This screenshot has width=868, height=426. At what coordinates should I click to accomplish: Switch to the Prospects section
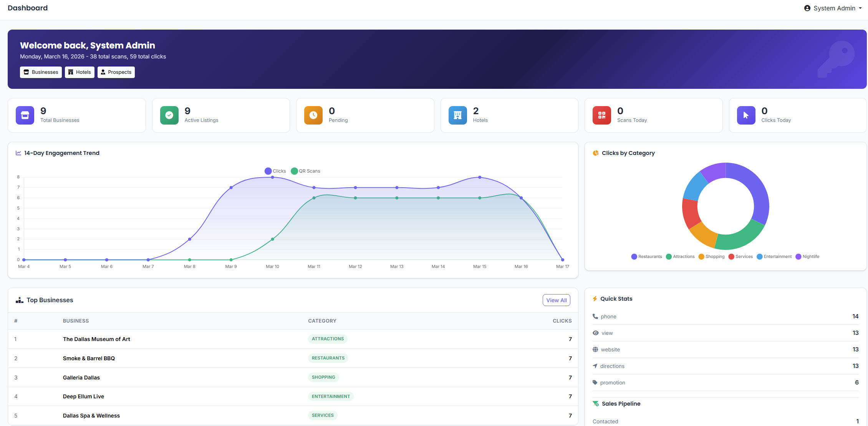[116, 72]
